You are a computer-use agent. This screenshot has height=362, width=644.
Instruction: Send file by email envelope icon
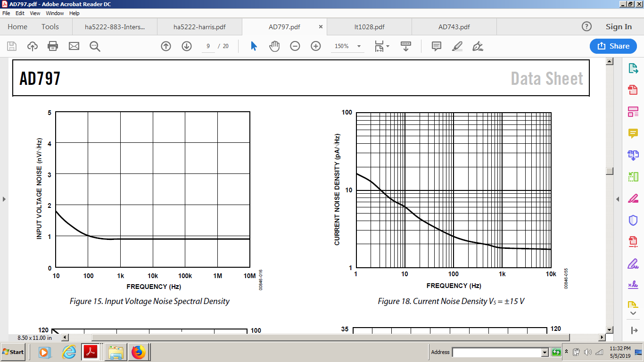point(74,46)
